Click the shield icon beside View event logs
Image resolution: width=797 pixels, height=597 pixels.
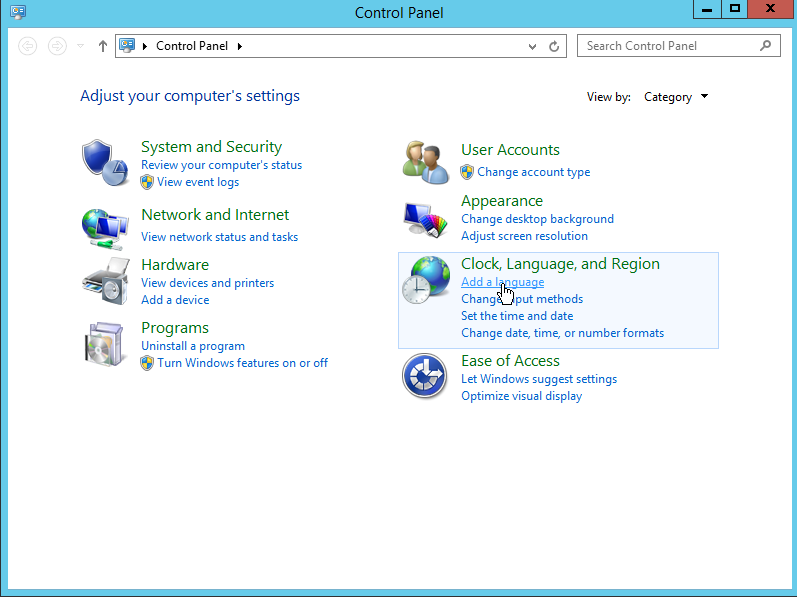147,182
